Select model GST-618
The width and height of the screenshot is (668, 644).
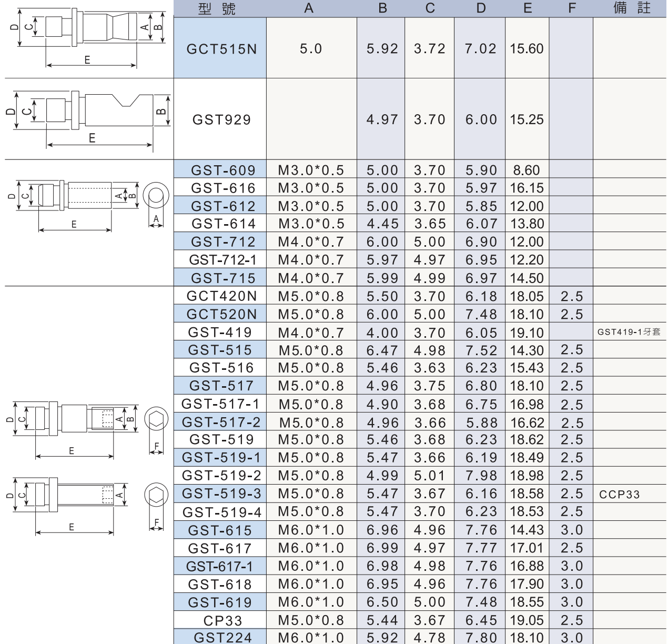pos(220,584)
